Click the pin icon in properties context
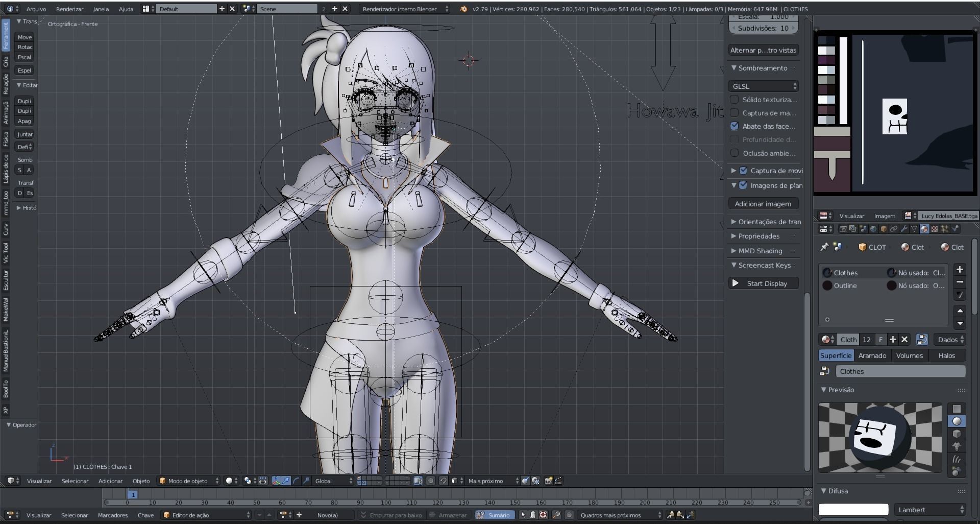Image resolution: width=980 pixels, height=524 pixels. point(824,247)
